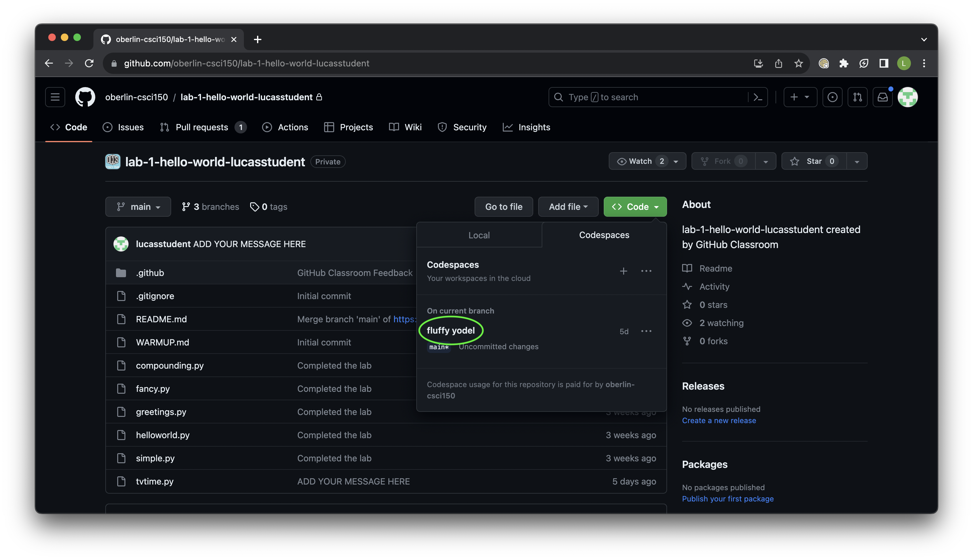Expand the browser tab search chevron
This screenshot has width=973, height=560.
click(x=924, y=39)
